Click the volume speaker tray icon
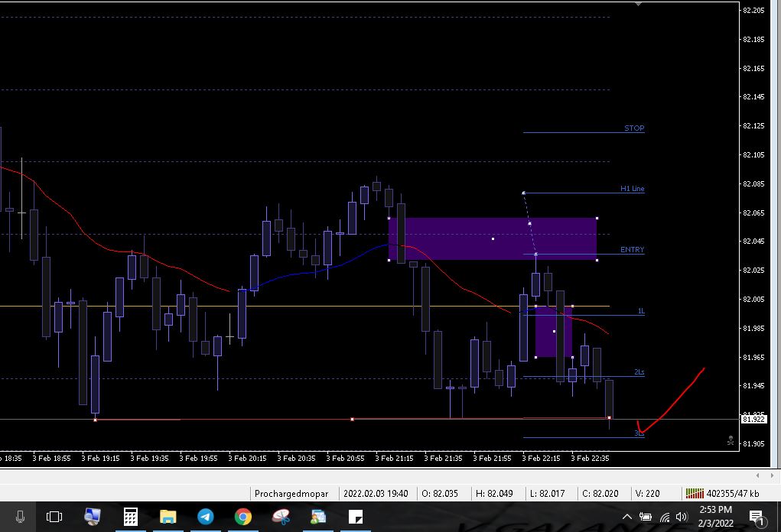Image resolution: width=781 pixels, height=532 pixels. [x=682, y=517]
